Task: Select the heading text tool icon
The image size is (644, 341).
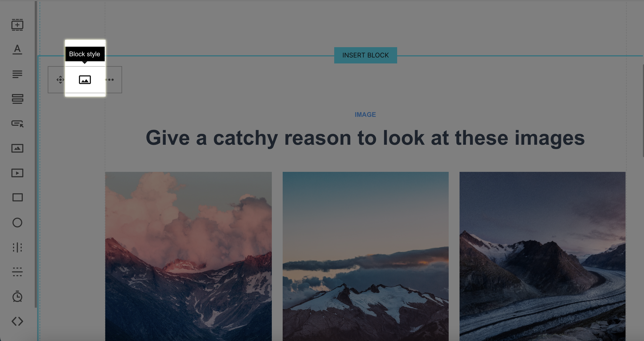Action: 17,50
